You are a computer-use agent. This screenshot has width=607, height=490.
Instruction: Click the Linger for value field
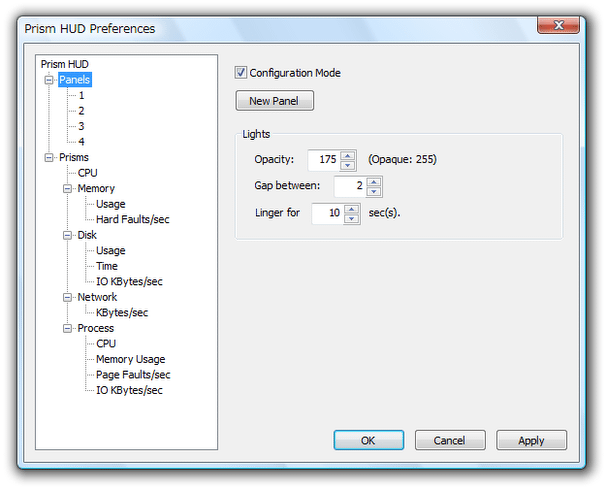(x=328, y=213)
